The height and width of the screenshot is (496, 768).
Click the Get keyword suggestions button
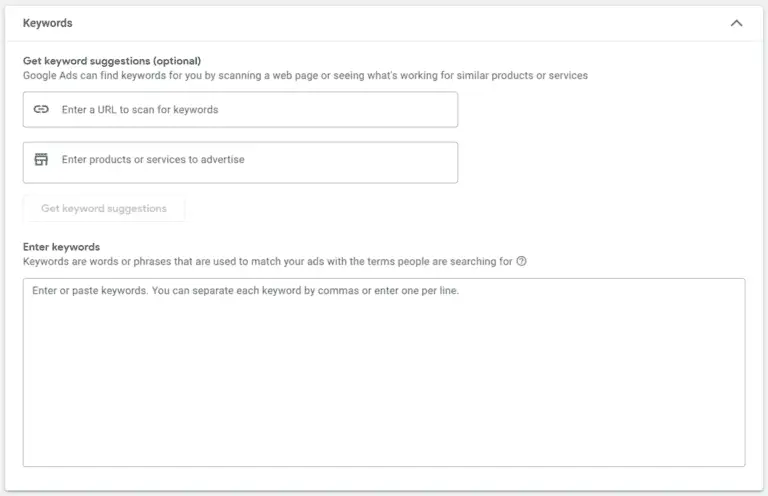(x=104, y=208)
